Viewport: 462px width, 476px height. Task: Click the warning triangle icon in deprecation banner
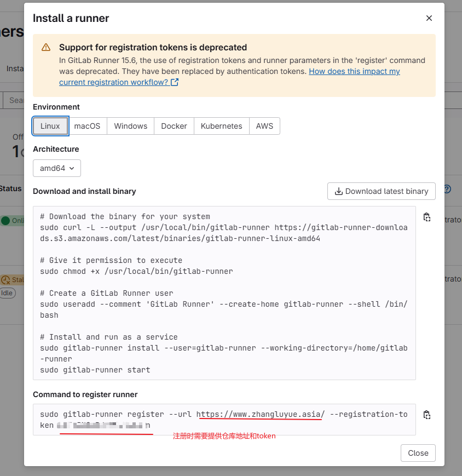[x=46, y=47]
